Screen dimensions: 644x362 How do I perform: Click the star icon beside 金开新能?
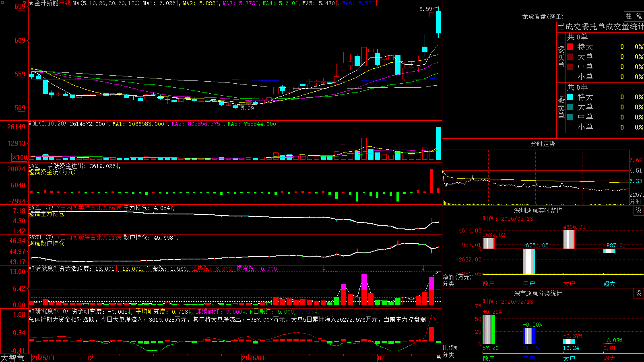(31, 3)
